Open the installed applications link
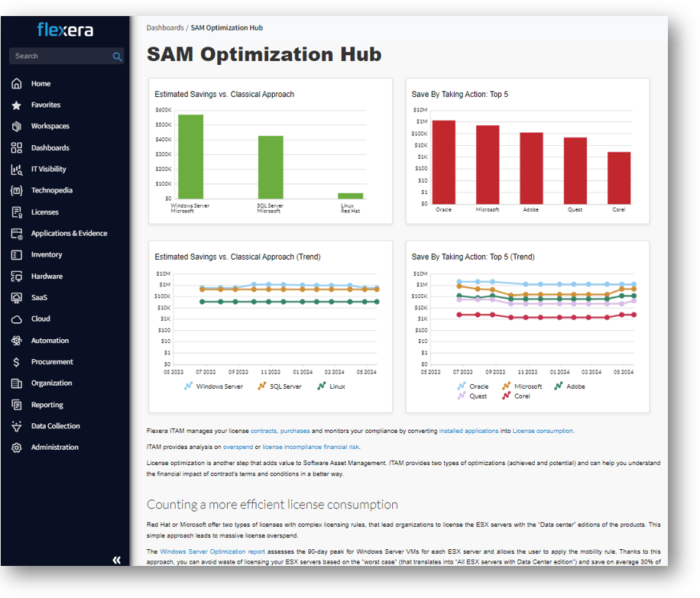 click(468, 431)
